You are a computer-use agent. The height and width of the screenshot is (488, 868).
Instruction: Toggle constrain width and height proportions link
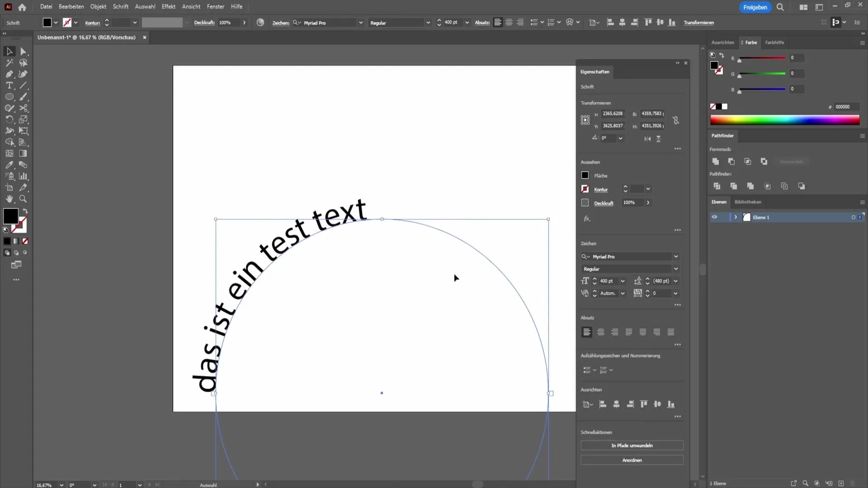(x=676, y=120)
